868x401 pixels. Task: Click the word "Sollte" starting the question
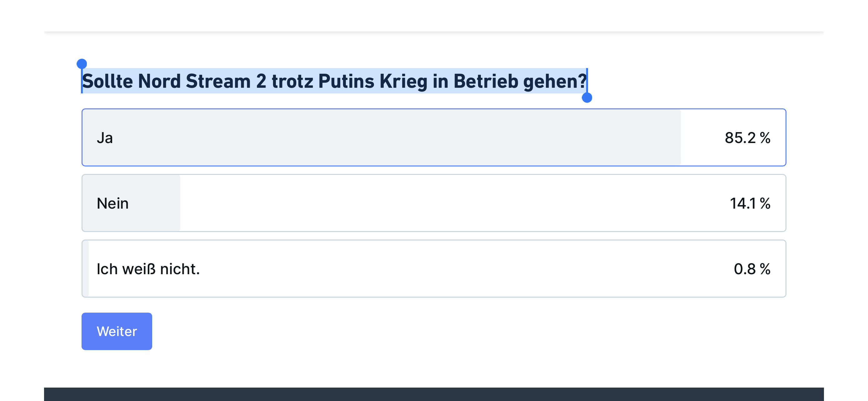click(x=107, y=81)
